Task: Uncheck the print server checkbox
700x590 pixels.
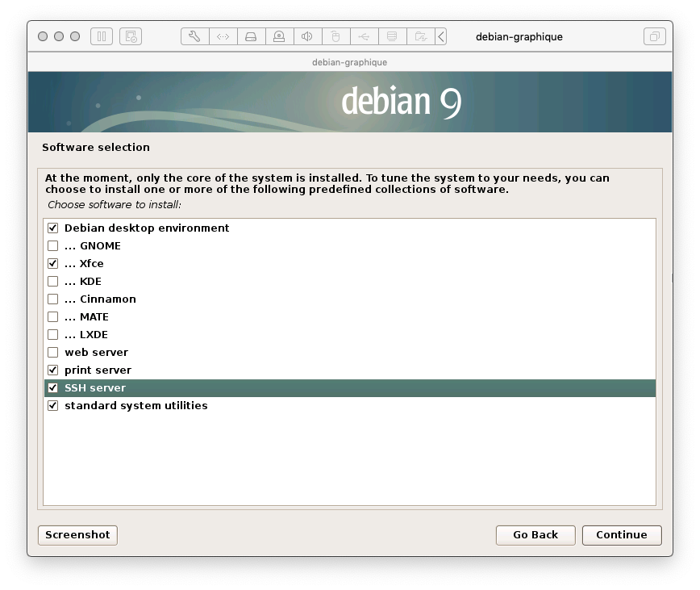Action: [52, 370]
